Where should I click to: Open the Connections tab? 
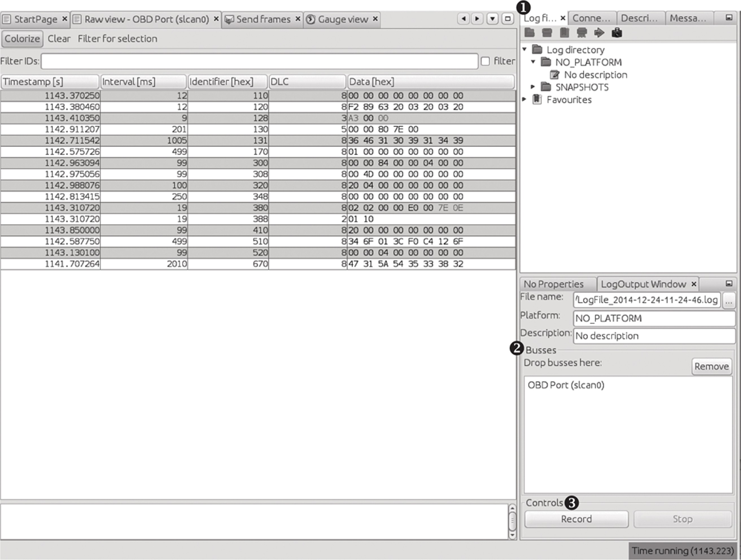tap(592, 18)
